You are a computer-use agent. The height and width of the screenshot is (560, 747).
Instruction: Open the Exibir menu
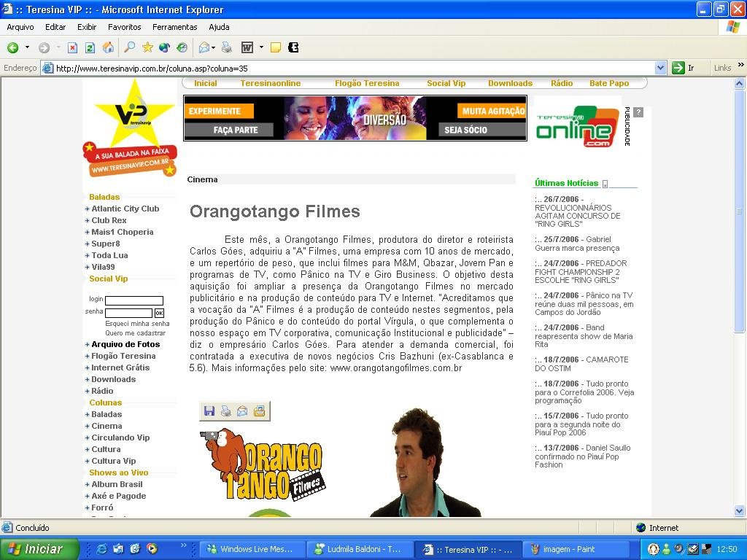pyautogui.click(x=87, y=27)
